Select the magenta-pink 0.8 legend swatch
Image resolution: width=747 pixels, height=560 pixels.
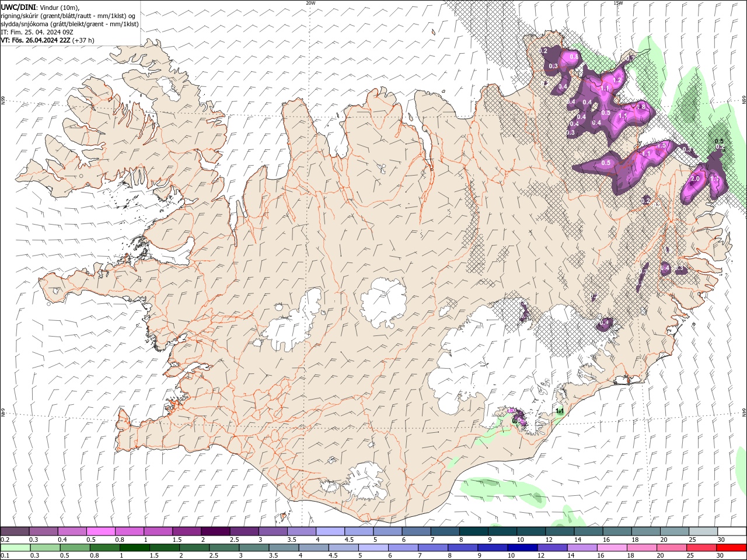pyautogui.click(x=130, y=531)
